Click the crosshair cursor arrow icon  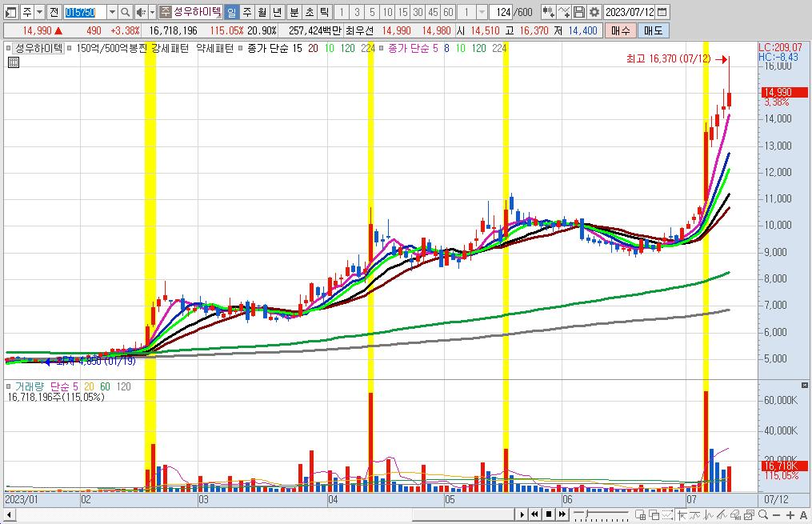682,515
